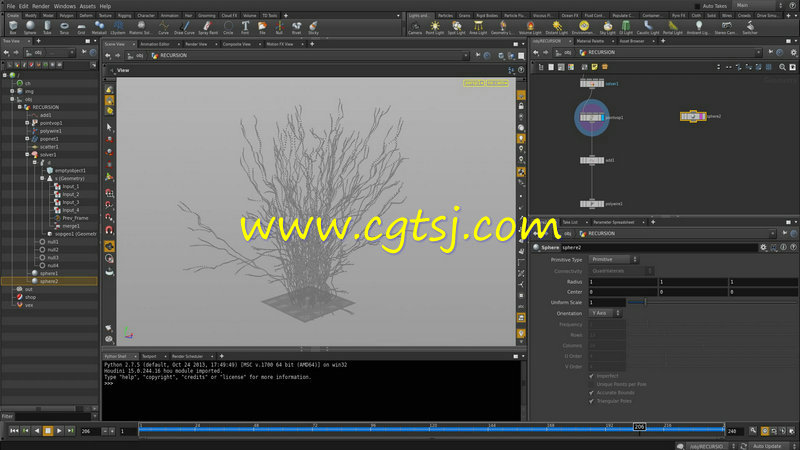Click the Switcher shelf tool
The width and height of the screenshot is (800, 450).
750,27
